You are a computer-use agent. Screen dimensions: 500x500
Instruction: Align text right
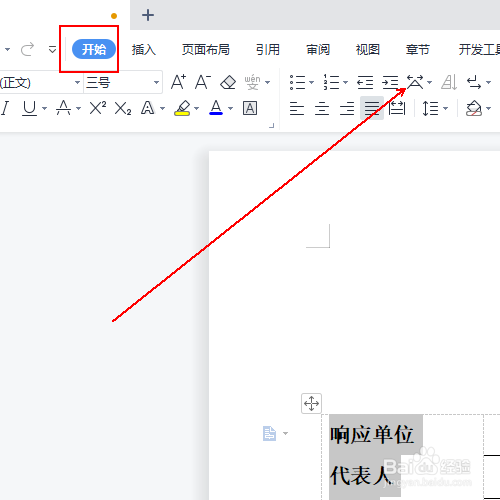347,108
